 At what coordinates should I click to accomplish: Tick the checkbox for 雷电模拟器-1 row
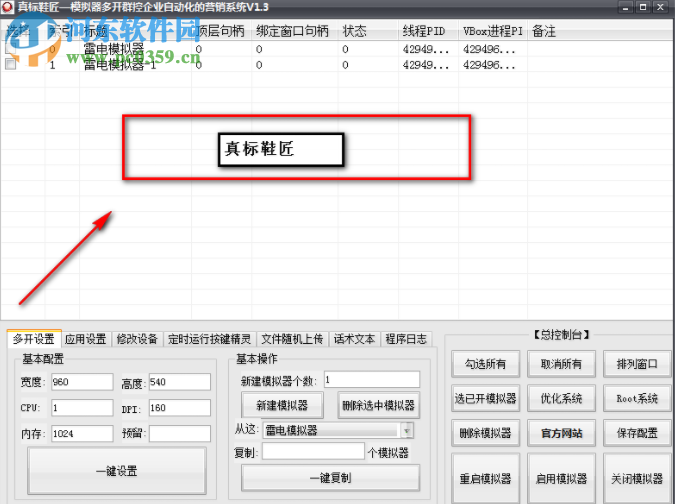click(11, 65)
